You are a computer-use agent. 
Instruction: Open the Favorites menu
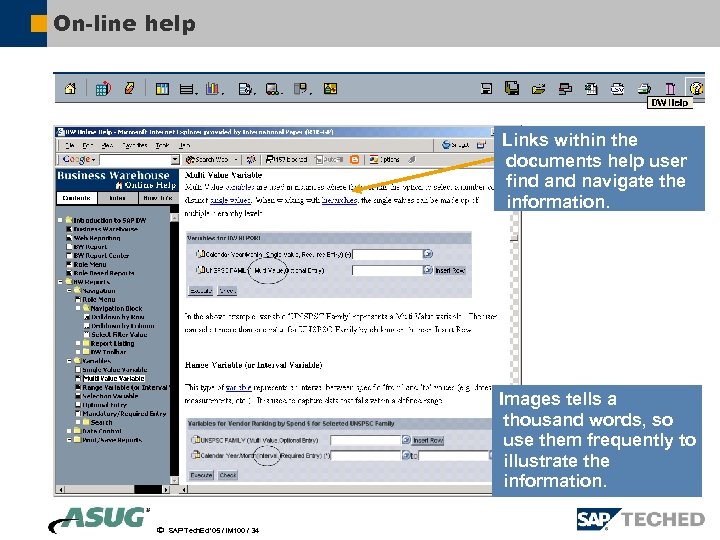pos(135,145)
